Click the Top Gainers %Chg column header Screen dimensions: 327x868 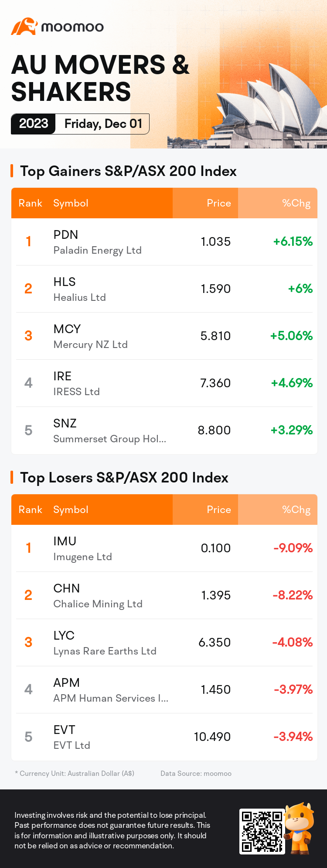(x=296, y=203)
